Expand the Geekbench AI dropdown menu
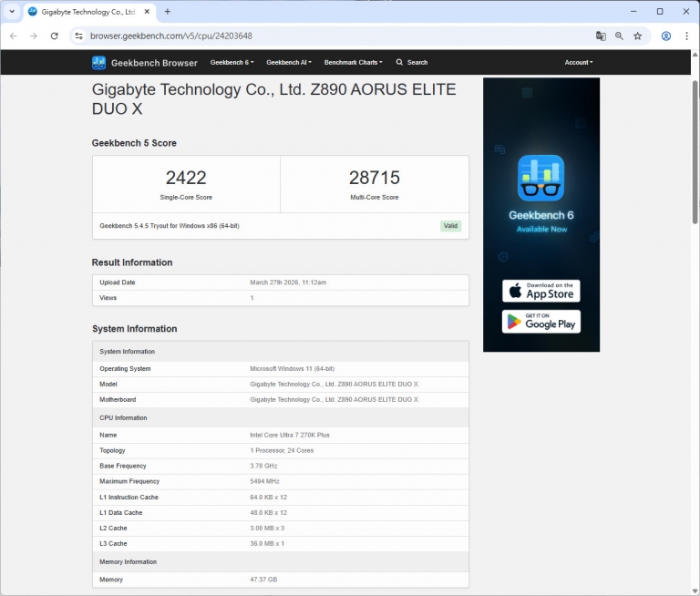 pyautogui.click(x=288, y=63)
